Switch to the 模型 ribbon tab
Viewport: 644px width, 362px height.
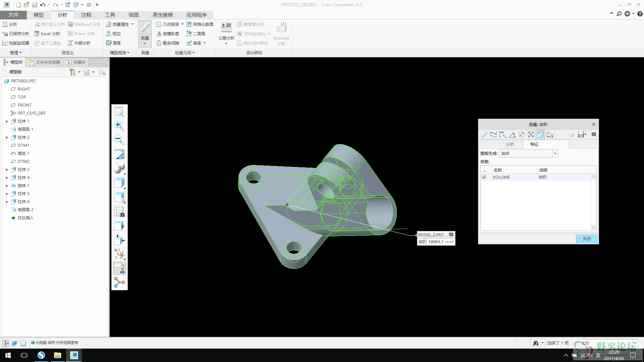[x=38, y=15]
